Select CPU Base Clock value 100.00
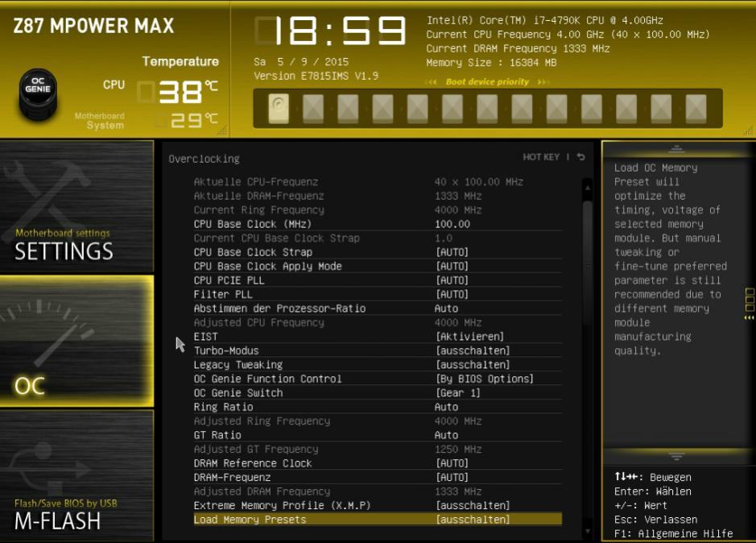Screen dimensions: 756x543 click(x=452, y=224)
